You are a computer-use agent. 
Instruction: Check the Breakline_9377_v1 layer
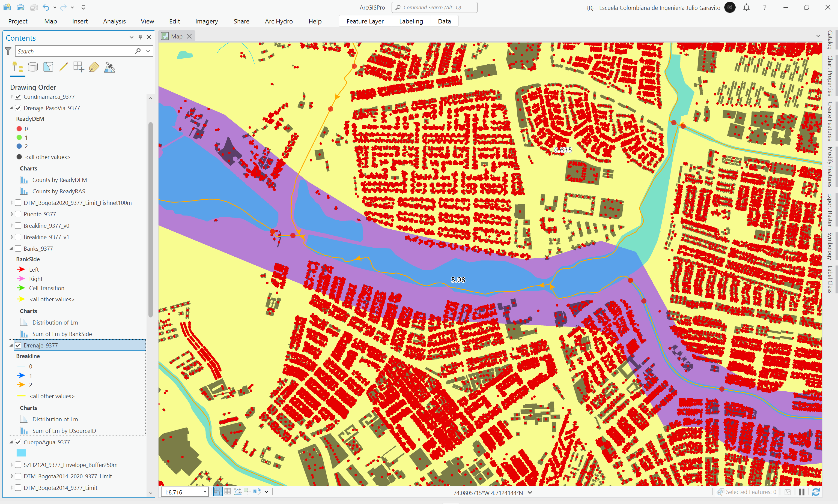tap(18, 237)
